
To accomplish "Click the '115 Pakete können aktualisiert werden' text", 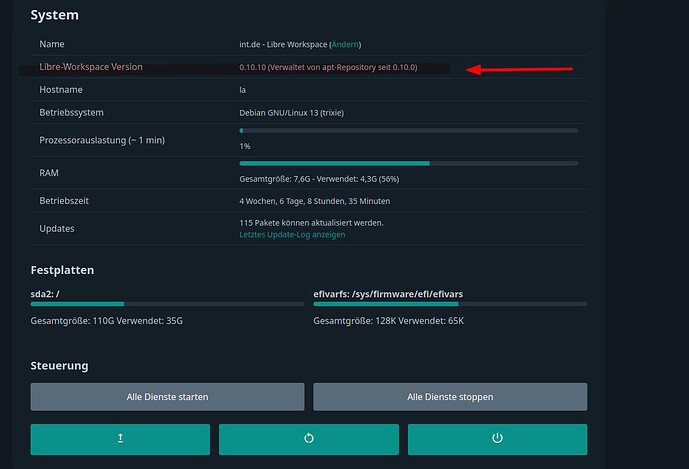I will tap(311, 223).
